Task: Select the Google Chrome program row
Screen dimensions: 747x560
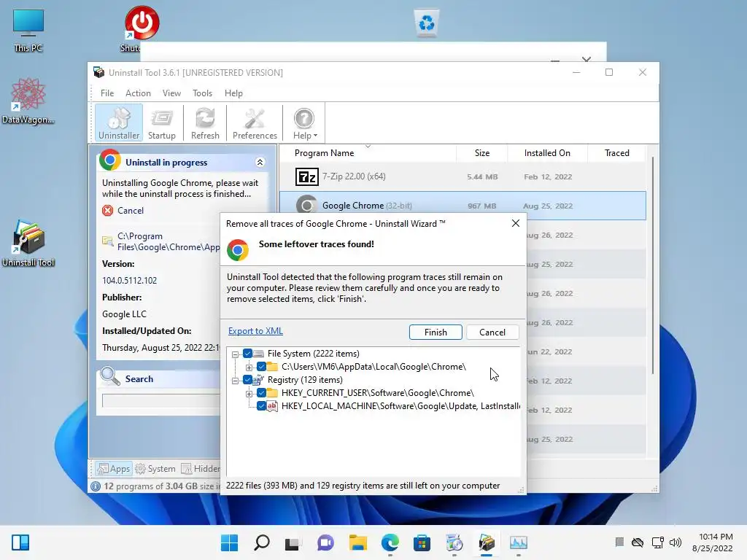Action: 462,206
